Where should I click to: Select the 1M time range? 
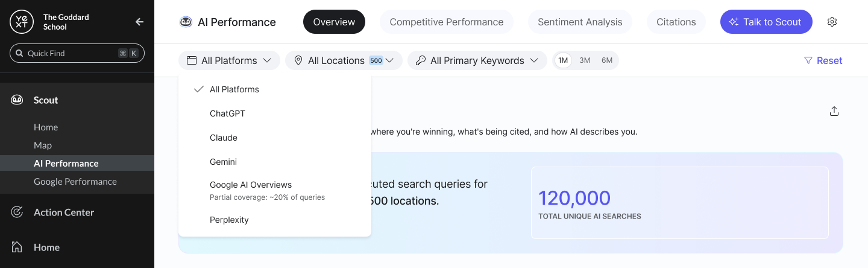coord(563,60)
